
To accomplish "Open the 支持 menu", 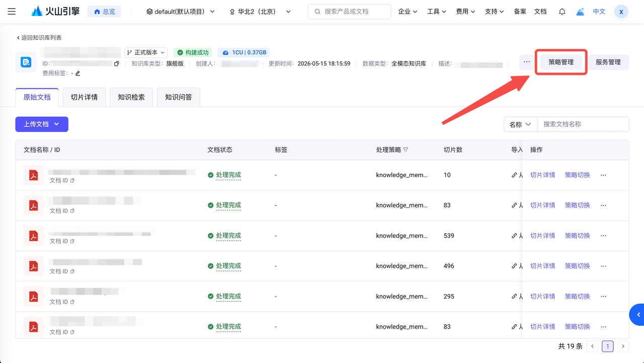I will 495,12.
